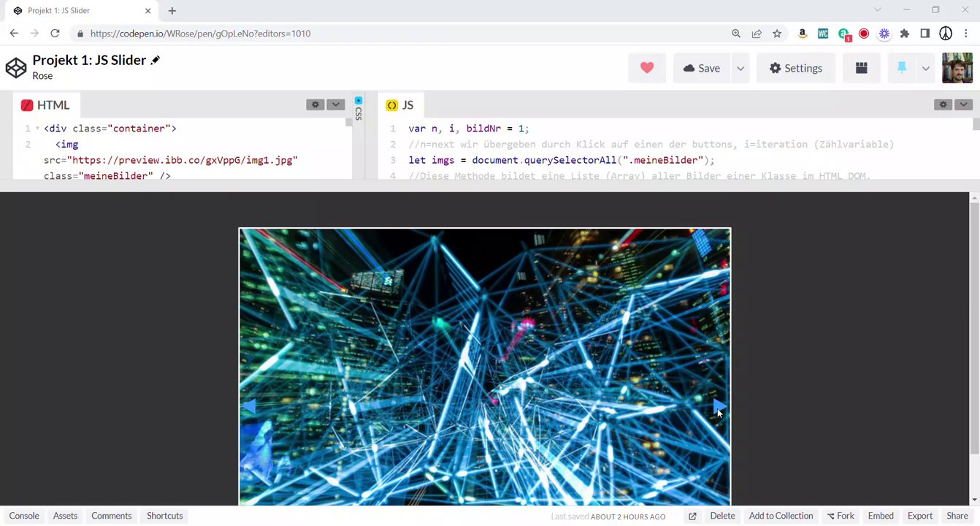Open keyboard Shortcuts list
The height and width of the screenshot is (526, 980).
point(165,516)
